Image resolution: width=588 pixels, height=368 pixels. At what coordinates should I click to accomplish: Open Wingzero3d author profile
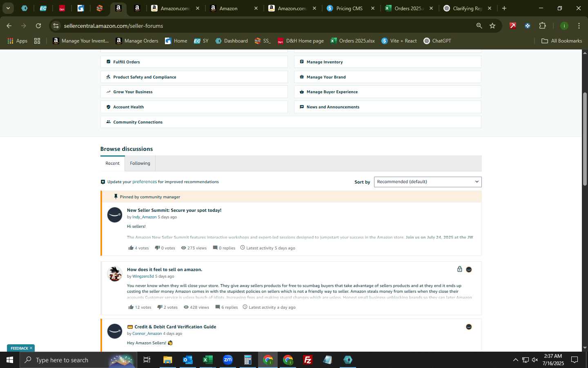pyautogui.click(x=143, y=276)
